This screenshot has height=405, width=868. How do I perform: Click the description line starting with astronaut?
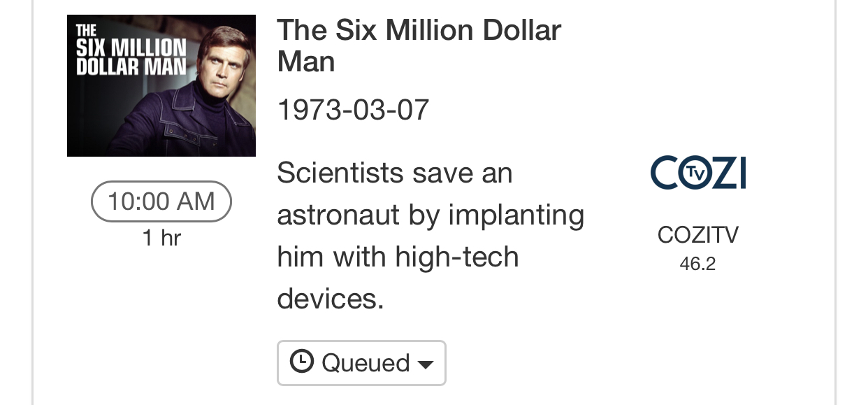430,215
